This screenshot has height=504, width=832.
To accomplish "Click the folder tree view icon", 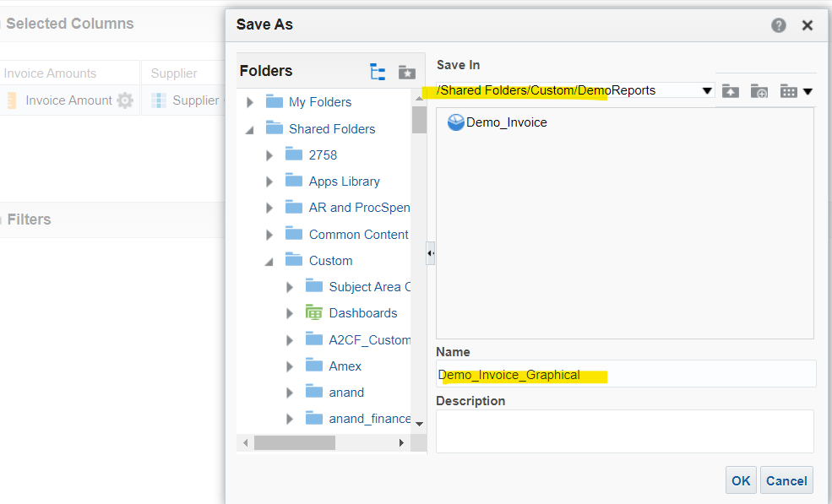I will pos(378,72).
